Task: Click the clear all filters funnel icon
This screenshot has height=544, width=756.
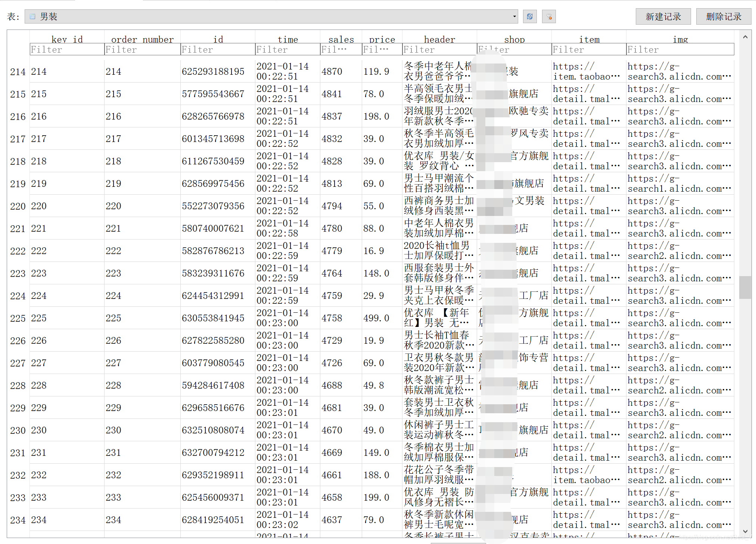Action: tap(548, 16)
